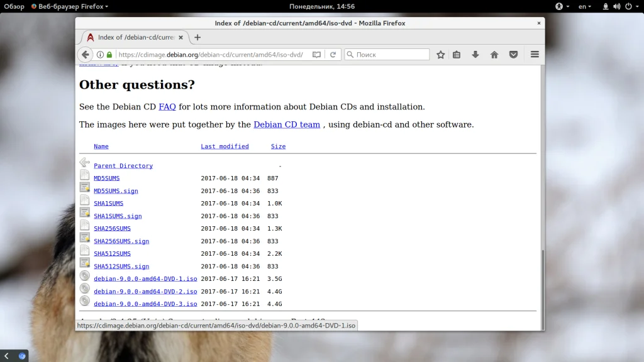The height and width of the screenshot is (362, 644).
Task: Open the sound volume icon in top panel
Action: (616, 6)
